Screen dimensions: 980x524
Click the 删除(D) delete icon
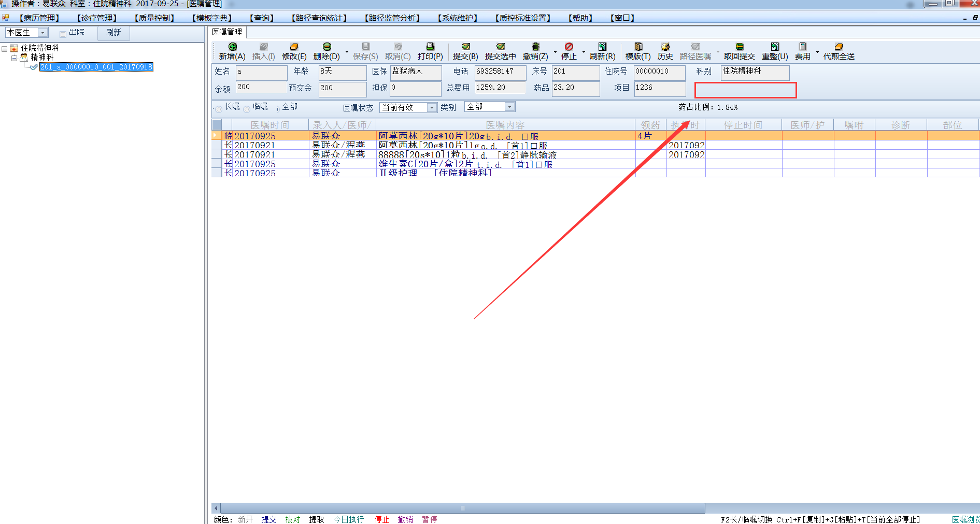[x=326, y=47]
